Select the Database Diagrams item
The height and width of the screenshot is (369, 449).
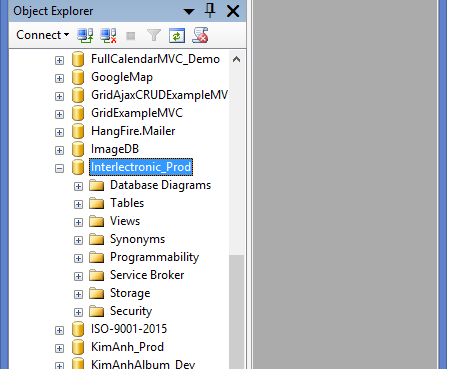pos(160,185)
